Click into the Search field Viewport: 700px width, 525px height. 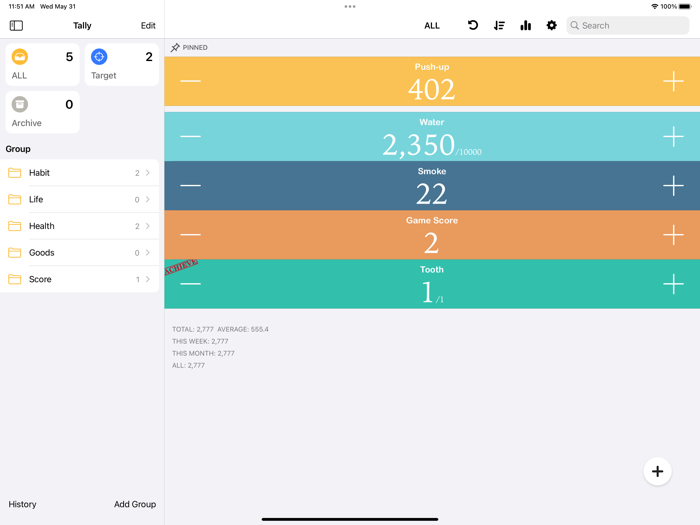(628, 25)
